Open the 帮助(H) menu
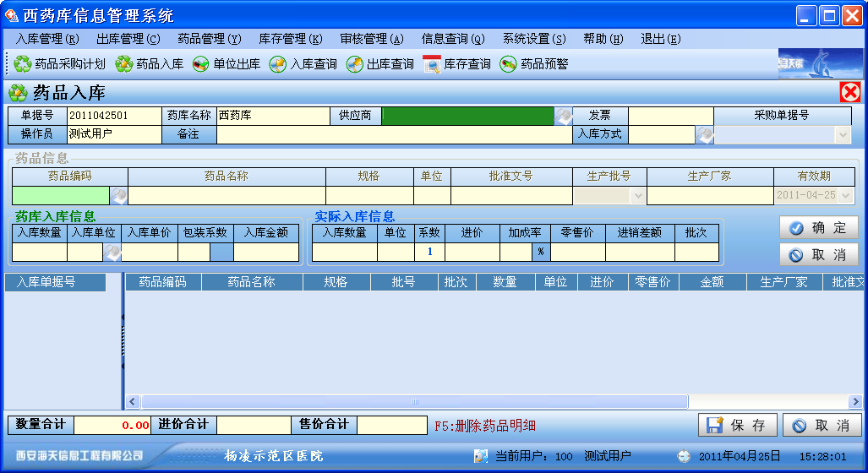Viewport: 868px width, 473px height. 603,39
